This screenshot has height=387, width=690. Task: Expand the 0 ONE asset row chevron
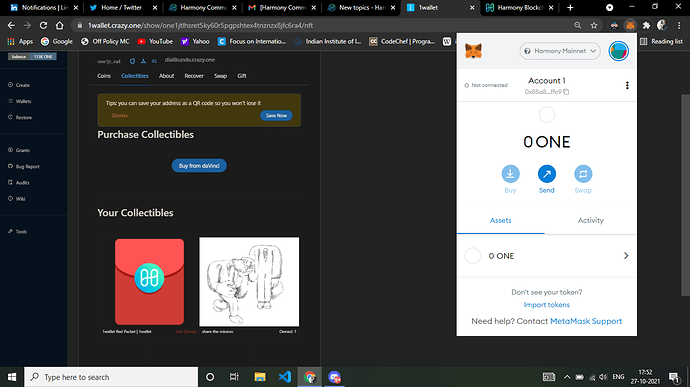[x=626, y=256]
